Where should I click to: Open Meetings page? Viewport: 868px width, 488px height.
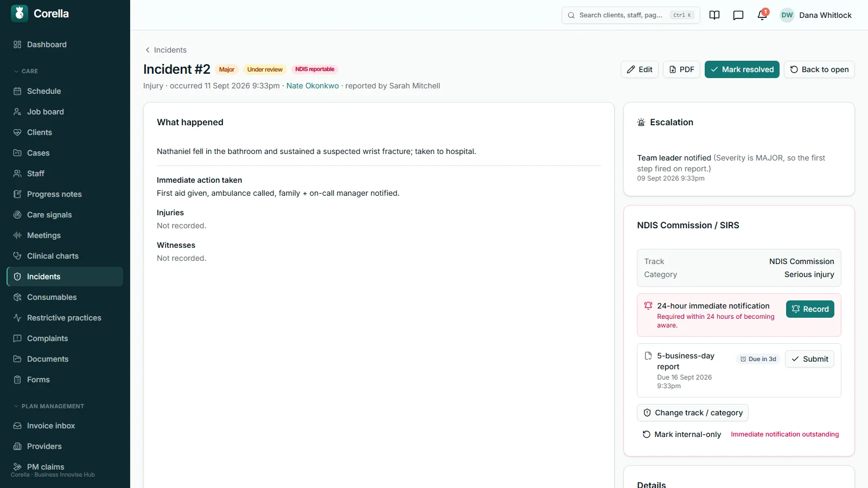[65, 235]
